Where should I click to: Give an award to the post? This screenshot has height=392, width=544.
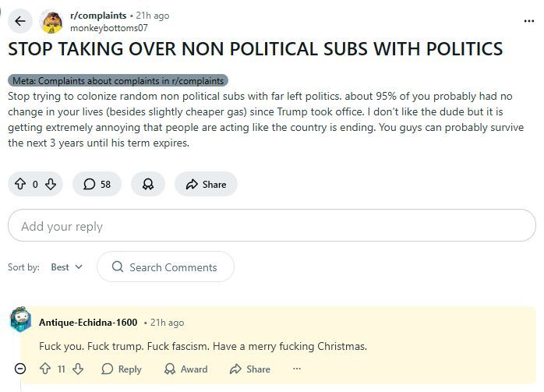[148, 184]
